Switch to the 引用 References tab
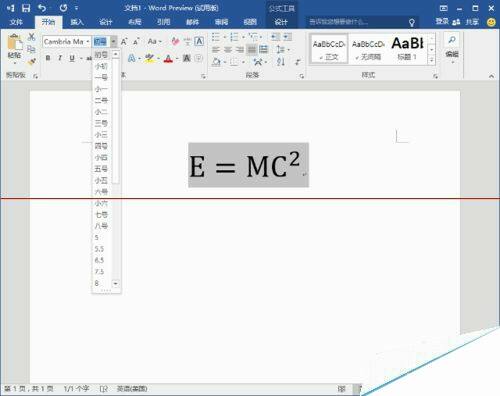Screen dimensions: 500x396 coord(163,22)
